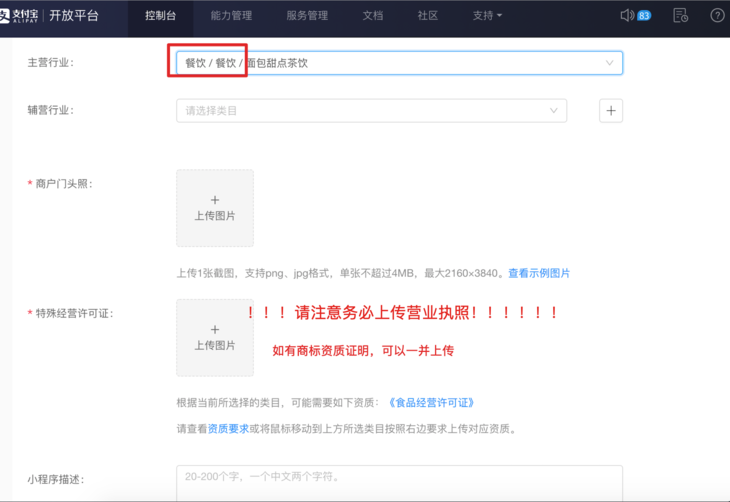Expand the 支持 dropdown menu
The width and height of the screenshot is (730, 502).
[487, 15]
